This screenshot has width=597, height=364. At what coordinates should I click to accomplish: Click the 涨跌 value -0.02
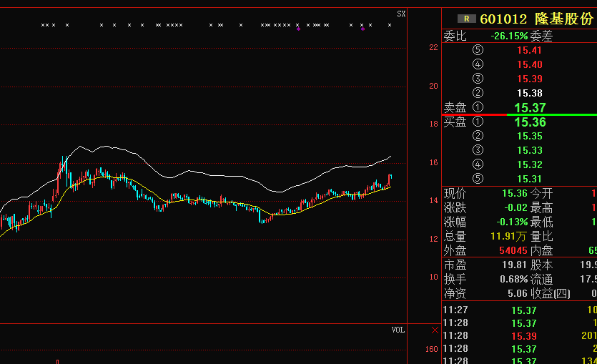coord(516,208)
